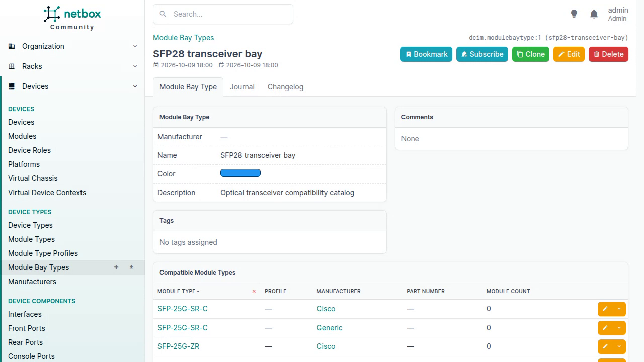Go to Manufacturers in the sidebar

click(x=32, y=282)
